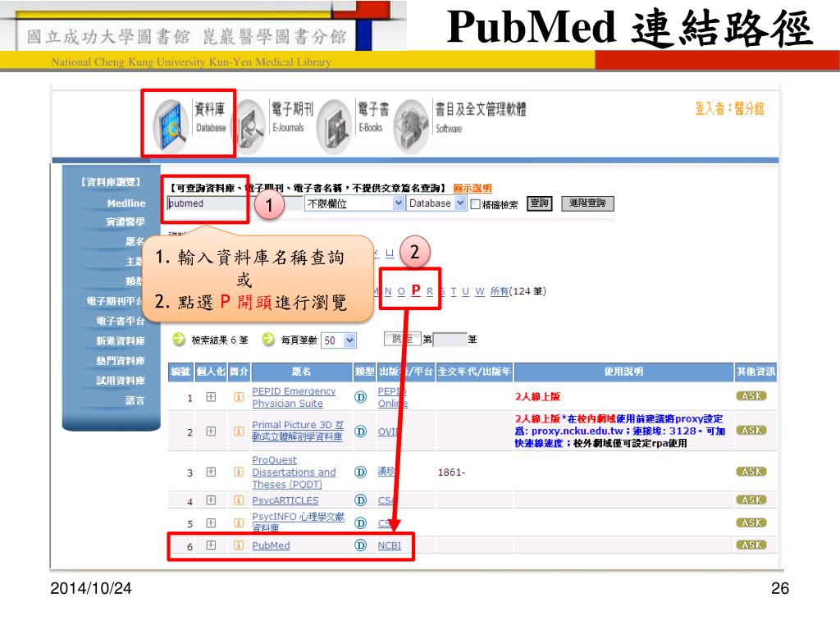Click green arrow icon beside 每頁筆數
840x630 pixels.
268,339
